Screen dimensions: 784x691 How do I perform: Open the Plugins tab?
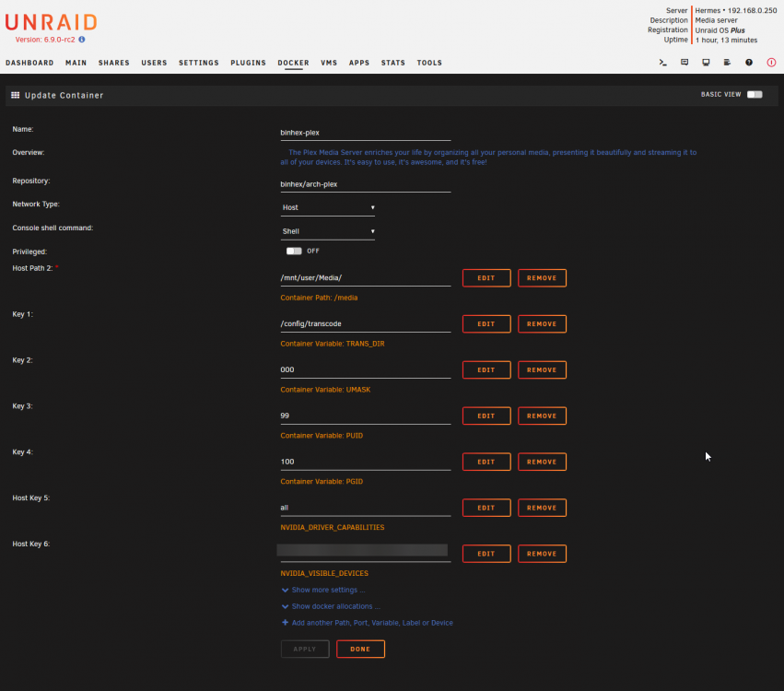(249, 63)
